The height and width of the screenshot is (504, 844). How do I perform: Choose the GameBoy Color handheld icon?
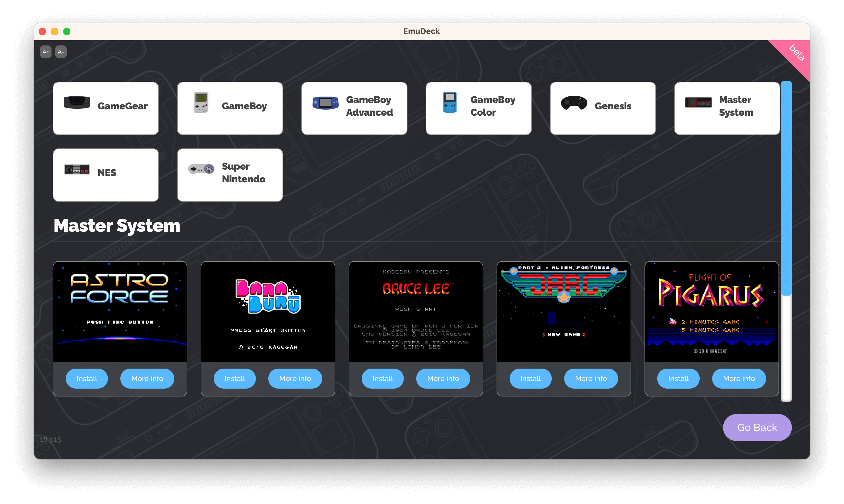[450, 102]
